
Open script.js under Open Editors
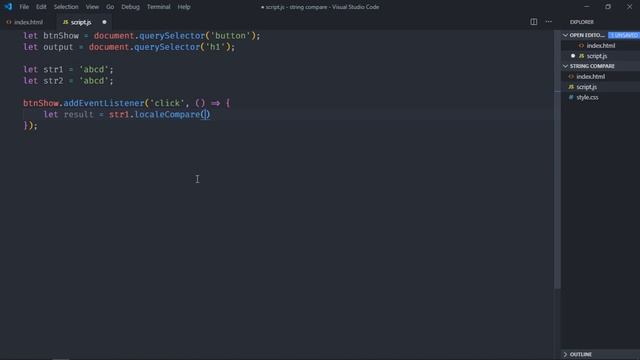click(x=597, y=56)
